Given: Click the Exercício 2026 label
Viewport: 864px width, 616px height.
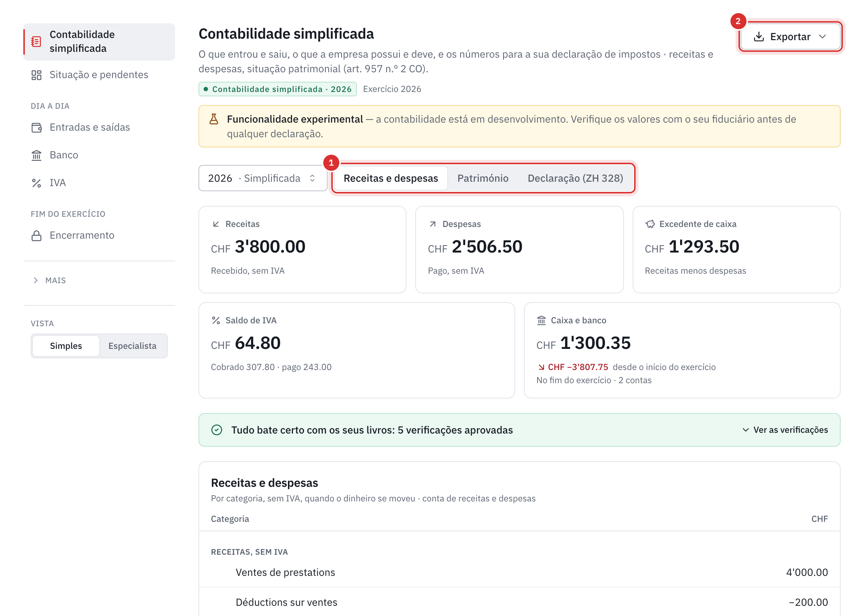Looking at the screenshot, I should (x=392, y=89).
